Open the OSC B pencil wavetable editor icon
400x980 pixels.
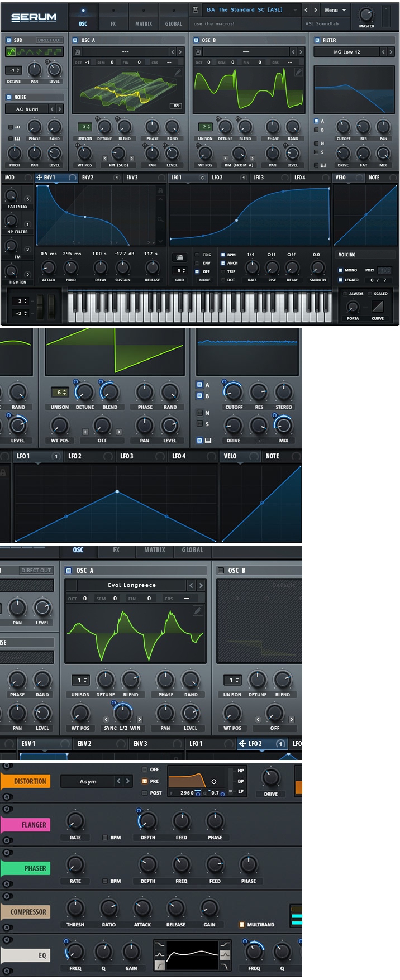pyautogui.click(x=298, y=72)
